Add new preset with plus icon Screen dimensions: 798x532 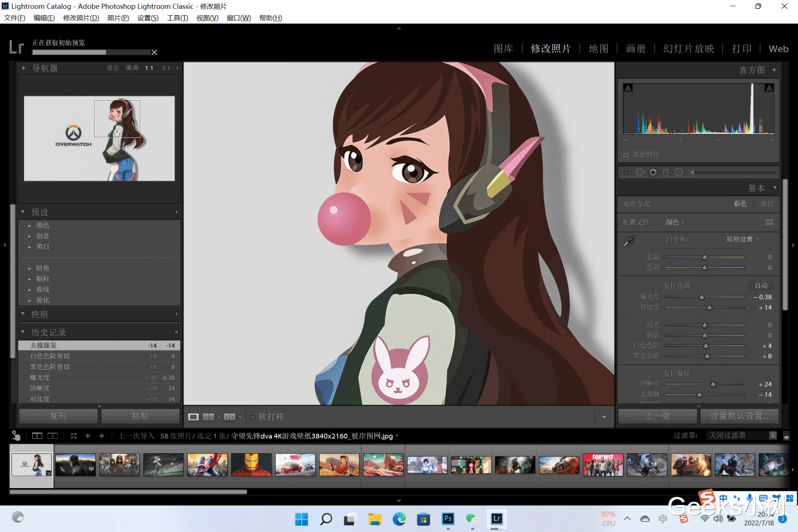177,212
